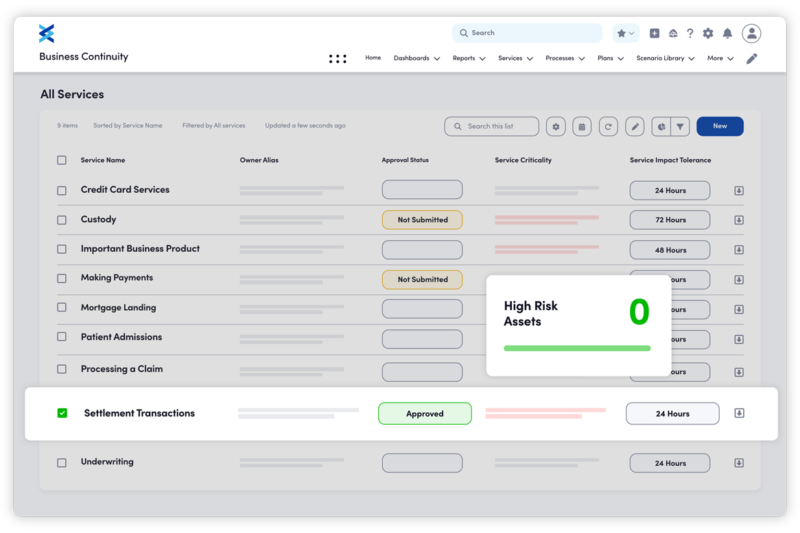The height and width of the screenshot is (533, 800).
Task: Click the refresh list icon
Action: pyautogui.click(x=608, y=127)
